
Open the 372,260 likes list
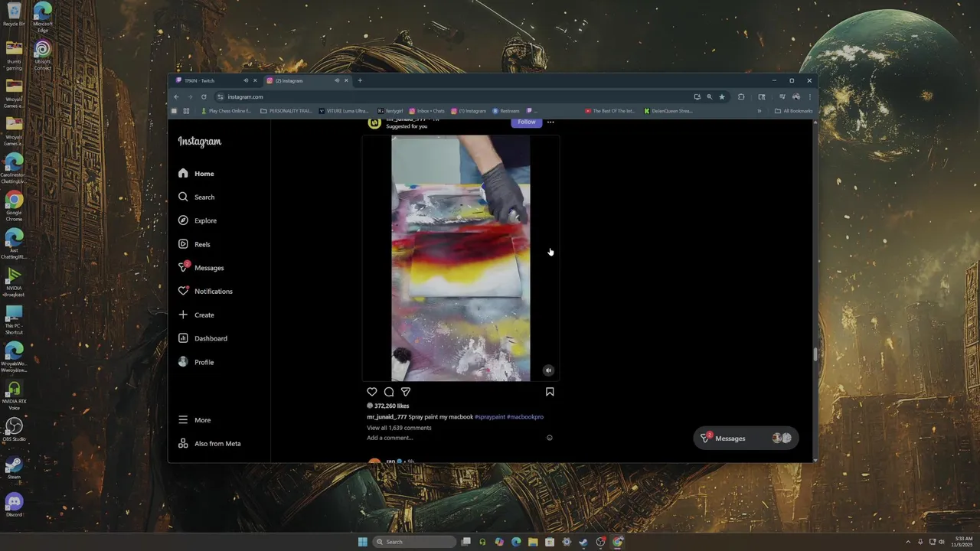pyautogui.click(x=392, y=406)
